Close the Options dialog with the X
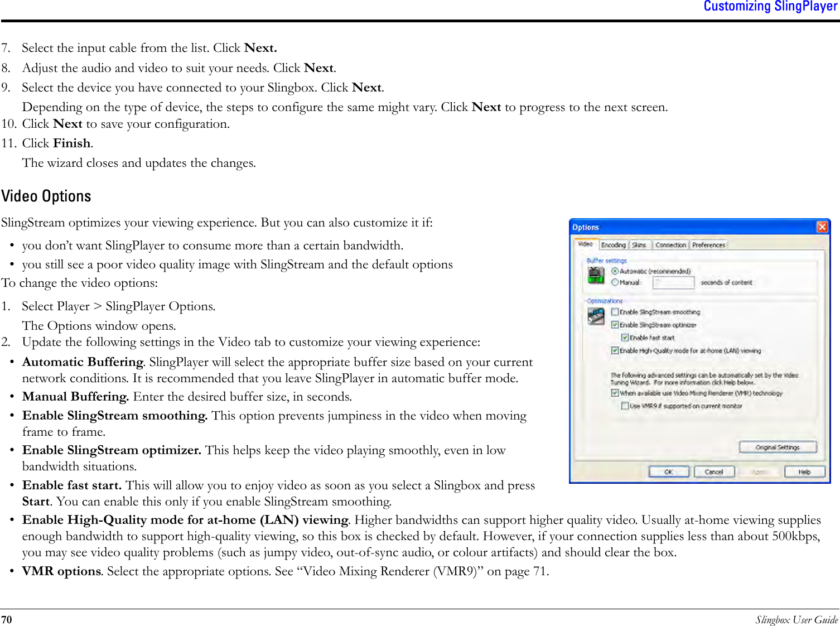This screenshot has width=840, height=626. coord(822,227)
